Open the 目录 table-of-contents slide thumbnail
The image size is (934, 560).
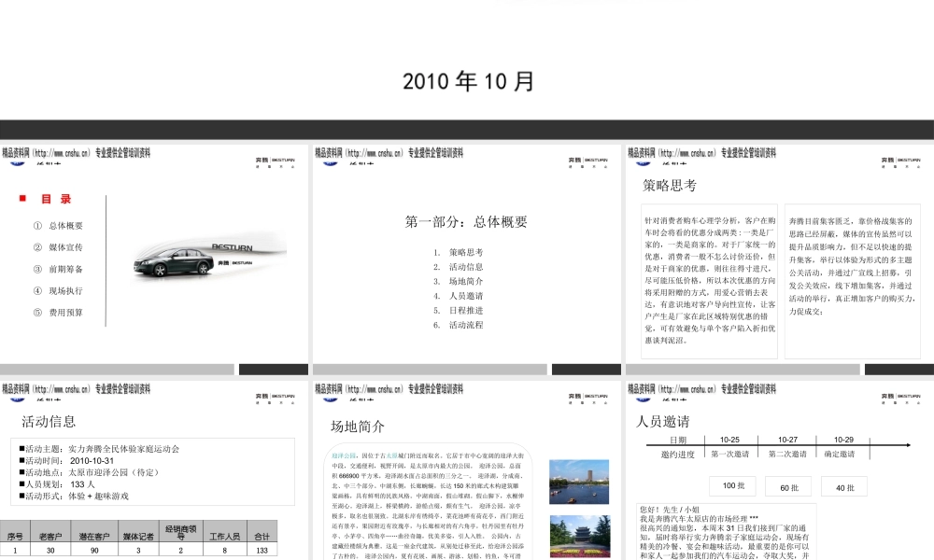154,259
